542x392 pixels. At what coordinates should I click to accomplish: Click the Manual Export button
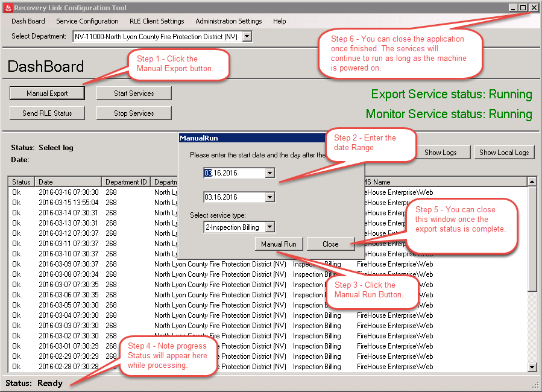[x=47, y=93]
